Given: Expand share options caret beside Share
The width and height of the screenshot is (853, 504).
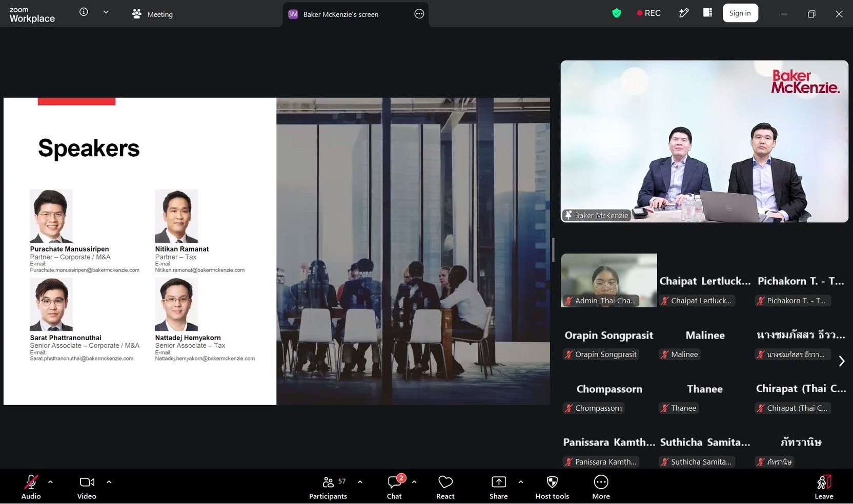Looking at the screenshot, I should tap(521, 482).
